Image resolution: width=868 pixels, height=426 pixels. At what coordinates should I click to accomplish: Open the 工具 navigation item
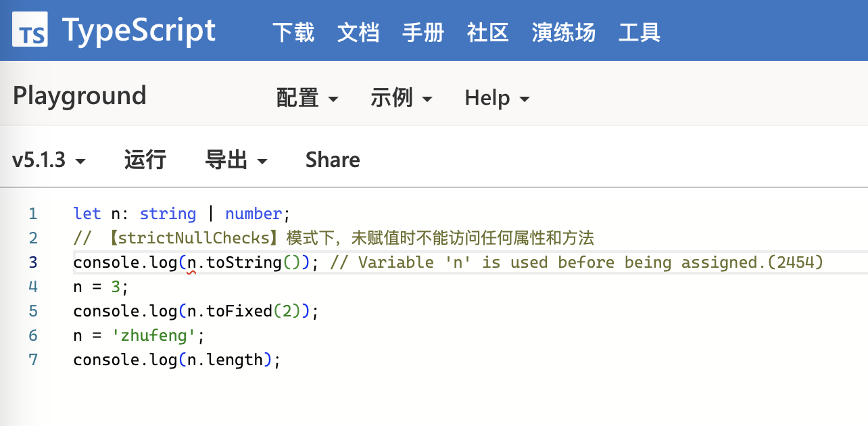pos(640,32)
